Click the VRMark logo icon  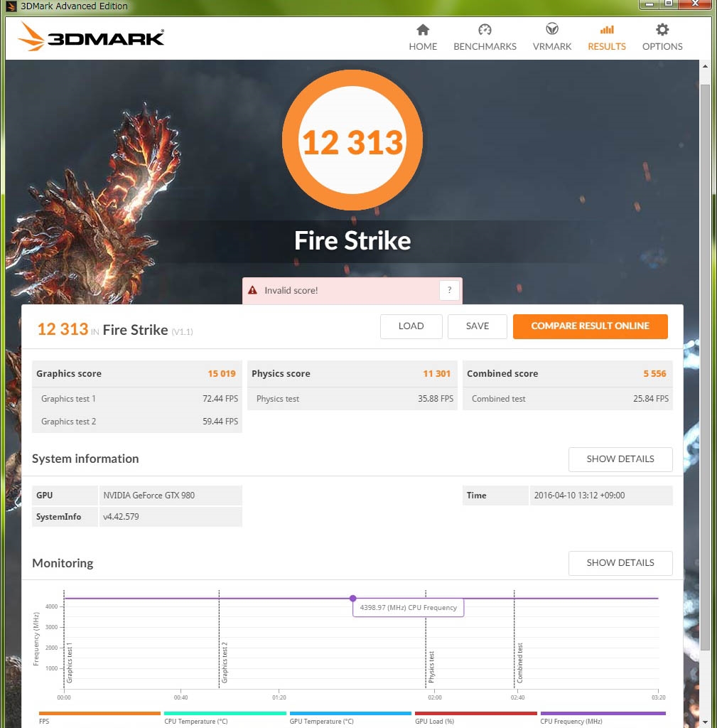click(552, 29)
